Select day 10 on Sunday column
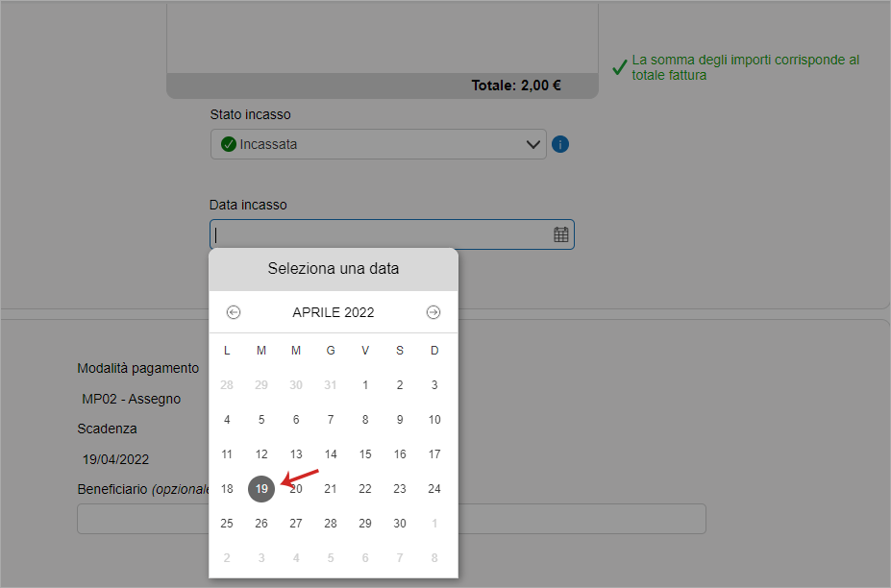The height and width of the screenshot is (588, 891). click(x=434, y=420)
